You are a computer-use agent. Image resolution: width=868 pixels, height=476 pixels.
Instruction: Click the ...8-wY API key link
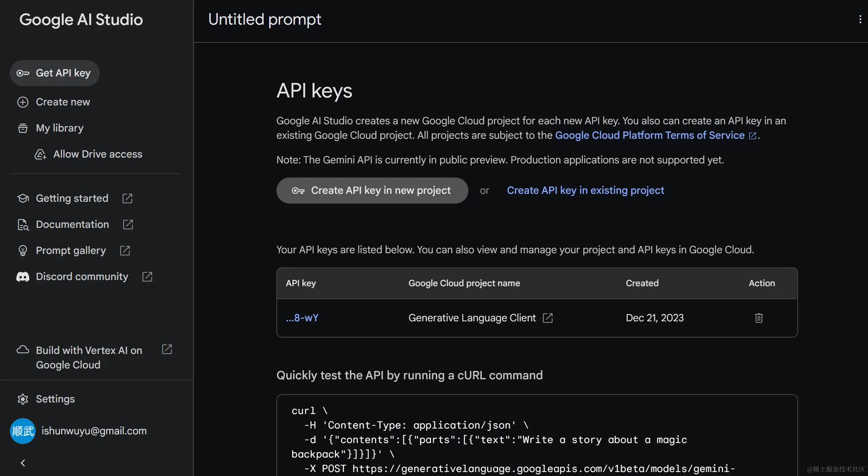[302, 318]
